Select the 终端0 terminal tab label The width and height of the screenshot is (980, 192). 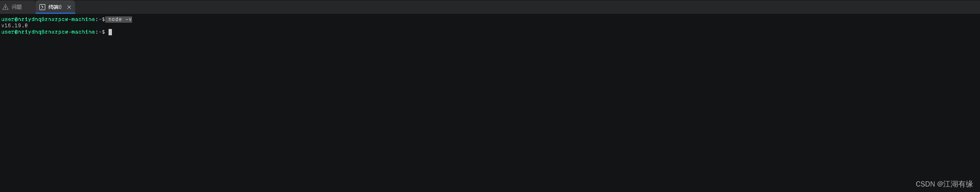point(55,7)
